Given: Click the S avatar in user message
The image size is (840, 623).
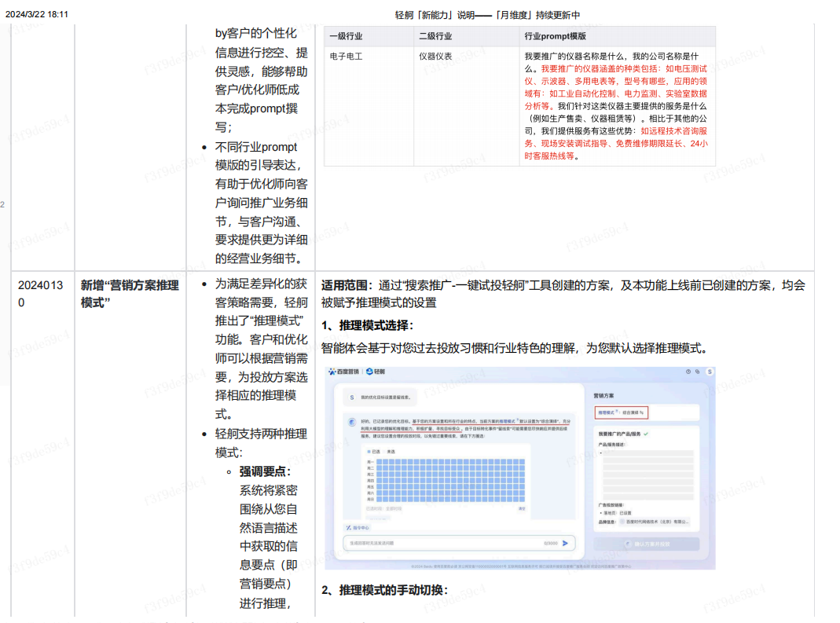Looking at the screenshot, I should coord(351,398).
